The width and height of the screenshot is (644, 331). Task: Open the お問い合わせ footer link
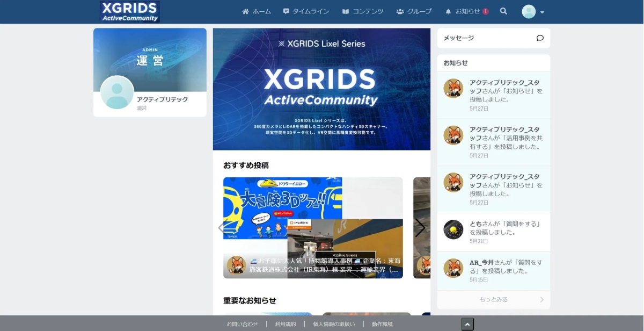click(x=242, y=324)
